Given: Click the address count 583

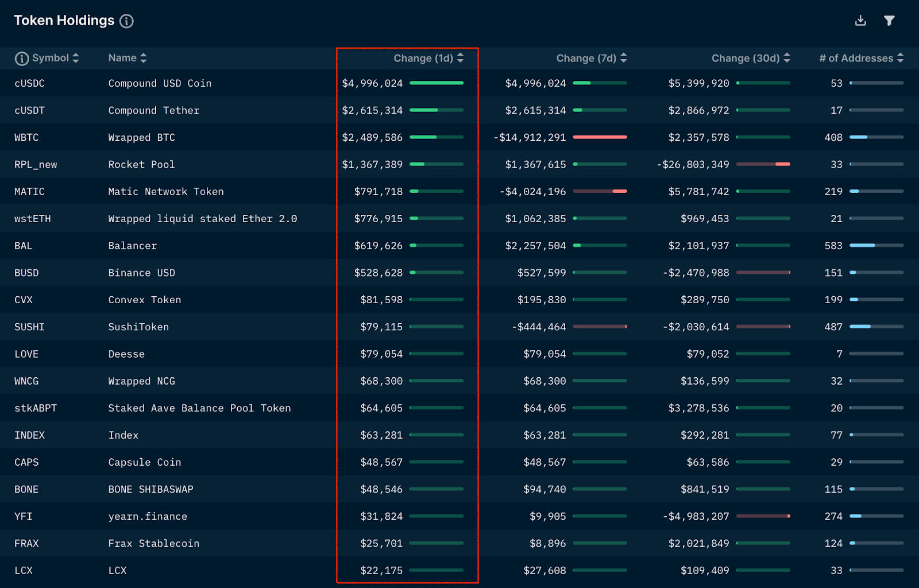Looking at the screenshot, I should tap(833, 246).
